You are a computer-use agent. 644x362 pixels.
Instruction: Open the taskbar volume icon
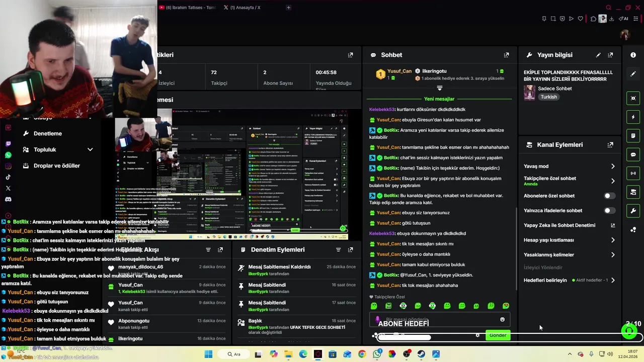(610, 354)
